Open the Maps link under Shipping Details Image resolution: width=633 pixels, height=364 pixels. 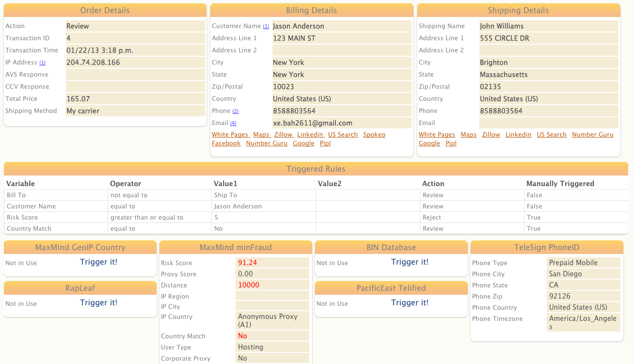(x=469, y=135)
